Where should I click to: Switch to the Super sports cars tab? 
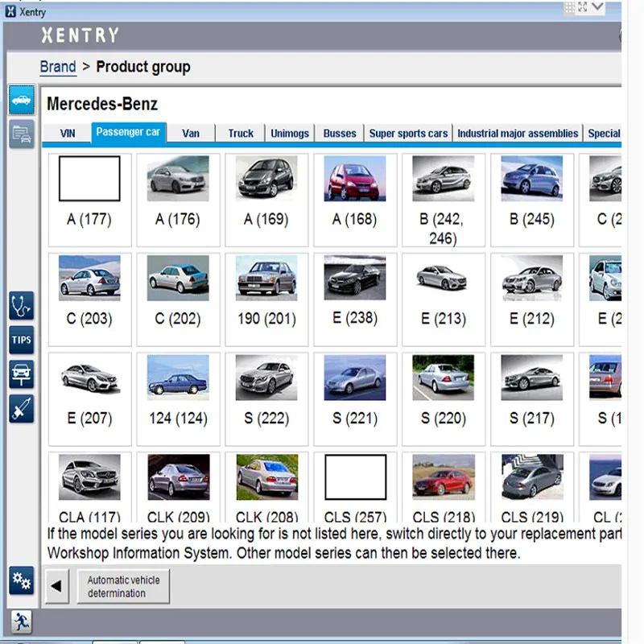click(408, 134)
